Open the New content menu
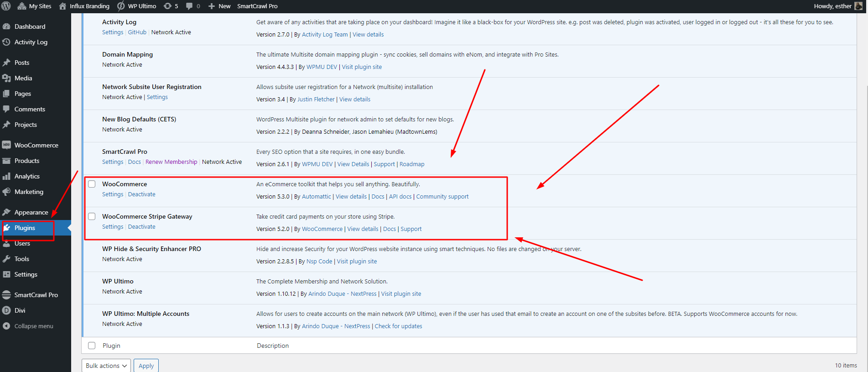 [219, 6]
